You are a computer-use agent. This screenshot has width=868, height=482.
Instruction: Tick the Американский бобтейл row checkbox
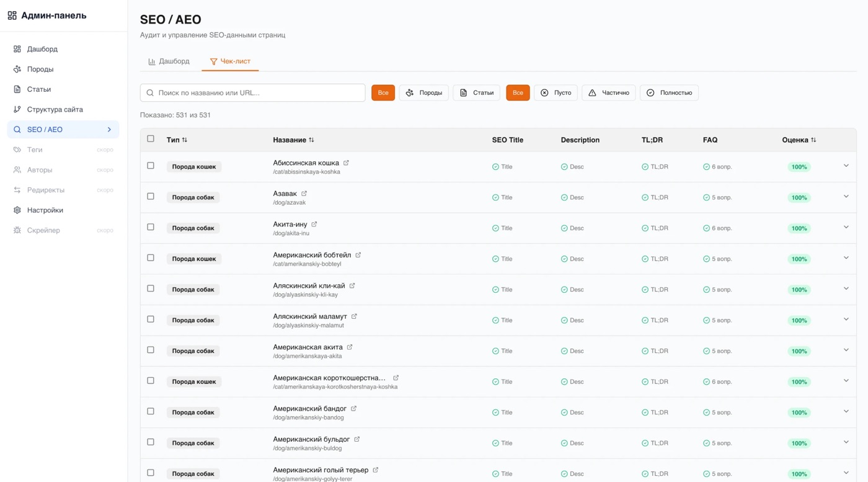151,258
